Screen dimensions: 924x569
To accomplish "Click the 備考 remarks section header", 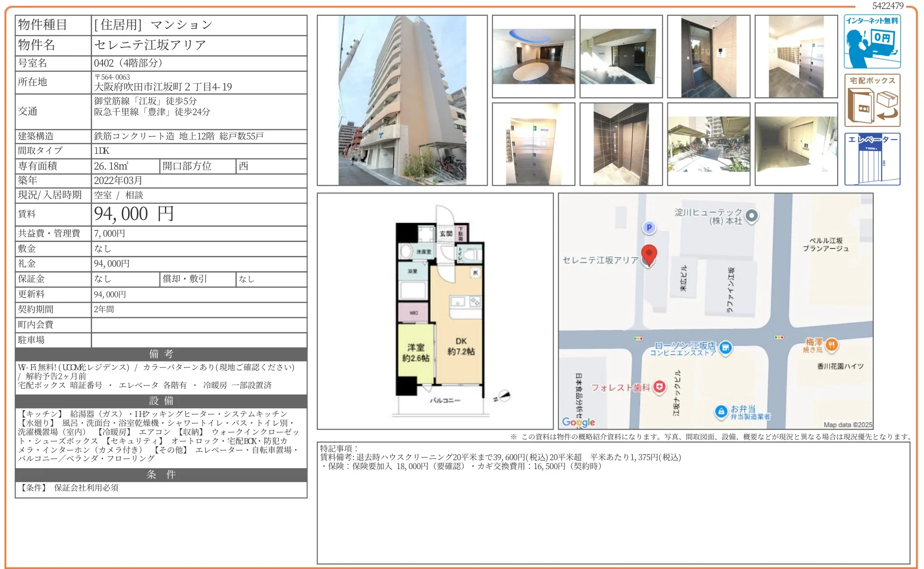I will point(160,354).
